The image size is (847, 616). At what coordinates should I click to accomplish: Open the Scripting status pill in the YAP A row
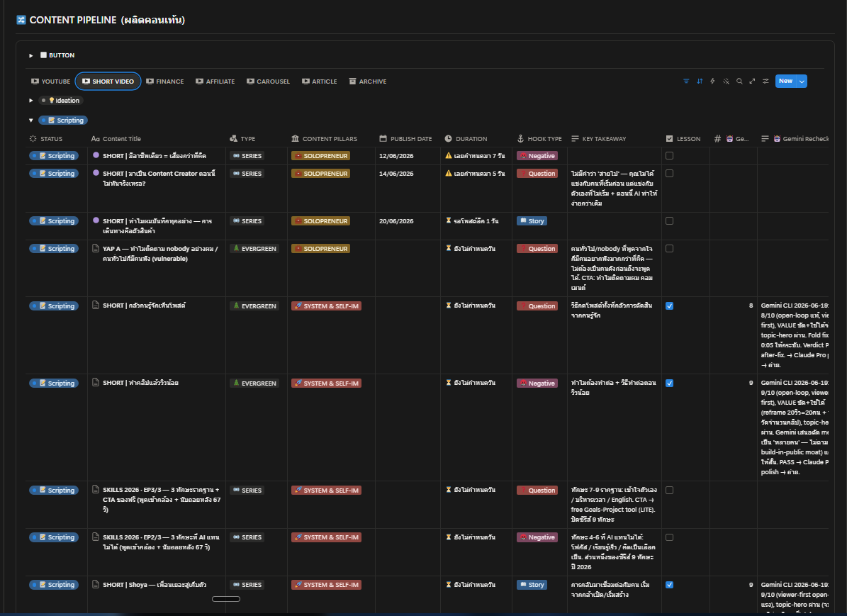54,249
